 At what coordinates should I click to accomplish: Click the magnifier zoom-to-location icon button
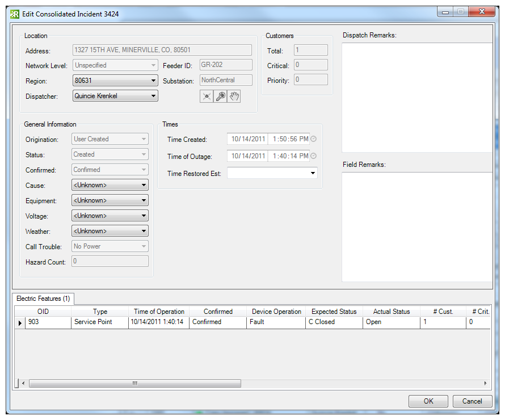[220, 96]
